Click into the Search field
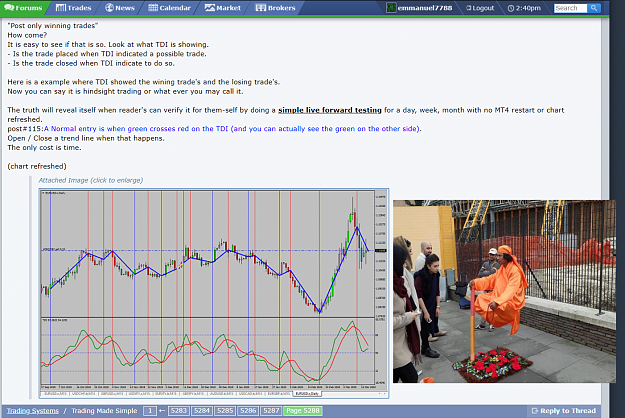 (570, 8)
